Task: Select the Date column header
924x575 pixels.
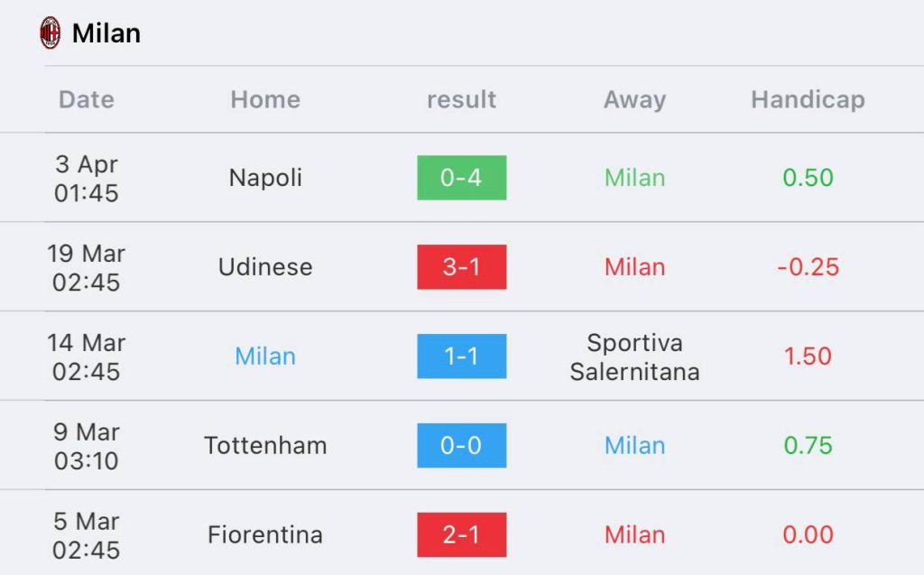Action: coord(86,99)
